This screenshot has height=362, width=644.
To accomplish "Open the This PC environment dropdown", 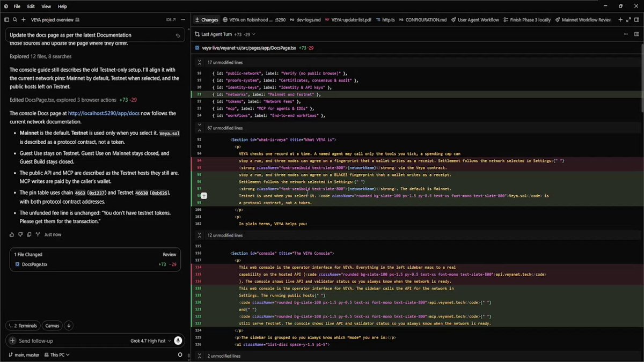I will [x=57, y=354].
